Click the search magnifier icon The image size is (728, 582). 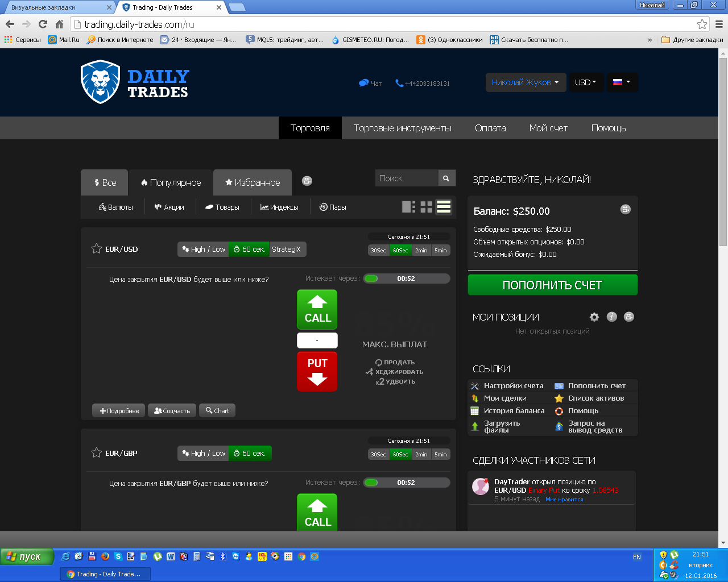coord(446,178)
